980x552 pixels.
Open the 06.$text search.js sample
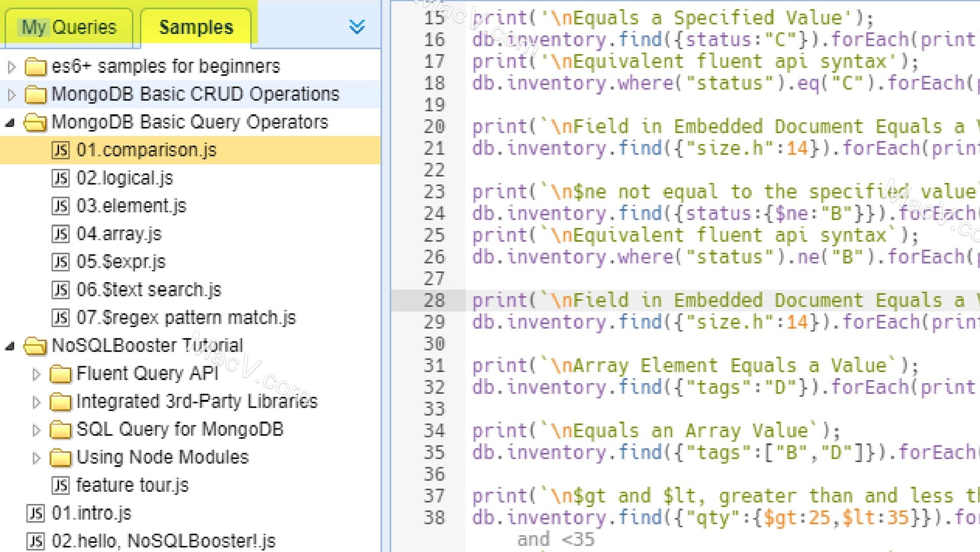149,290
